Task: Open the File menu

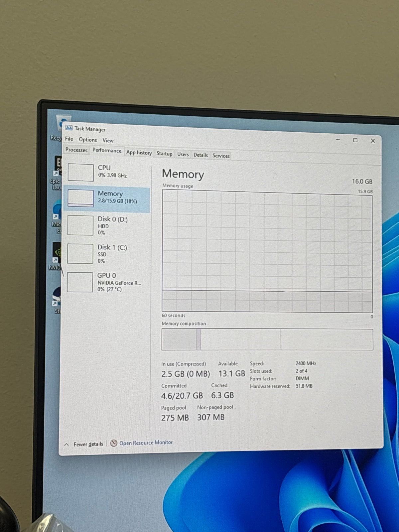Action: coord(69,139)
